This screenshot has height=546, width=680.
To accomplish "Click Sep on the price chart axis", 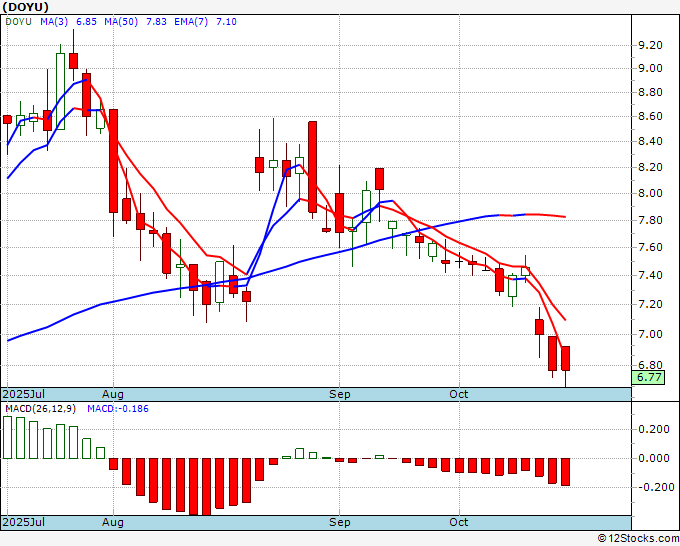I will (x=340, y=394).
